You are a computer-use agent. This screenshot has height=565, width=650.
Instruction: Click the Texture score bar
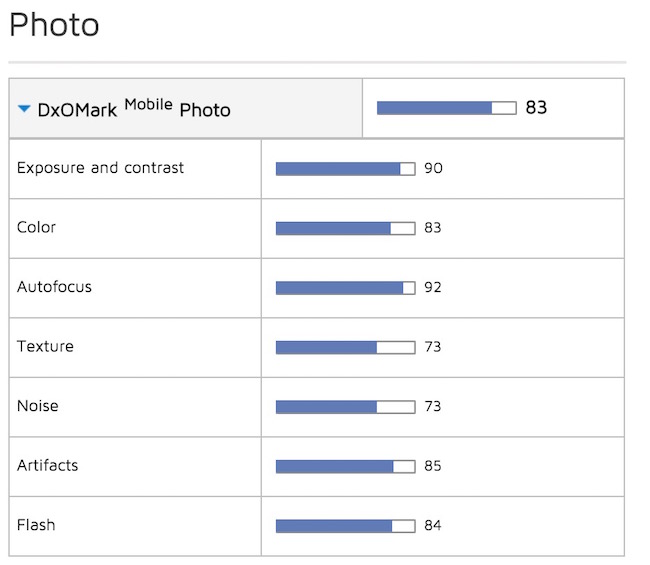click(345, 347)
